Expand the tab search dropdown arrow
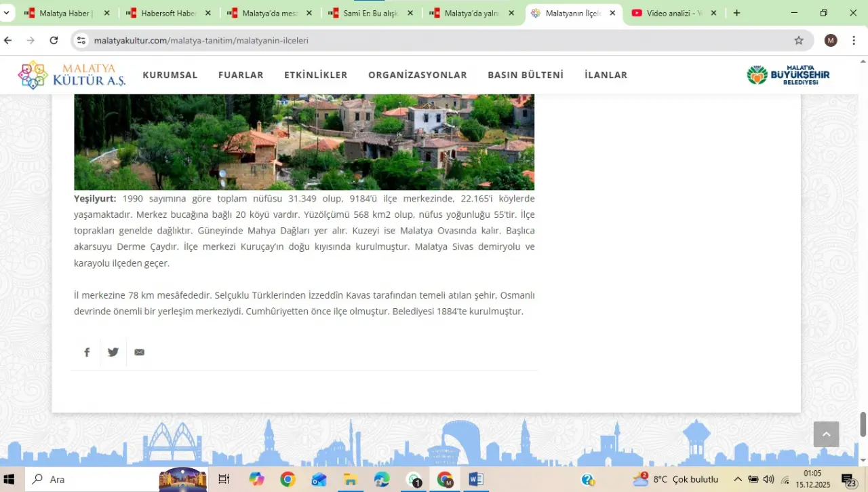 pos(7,13)
